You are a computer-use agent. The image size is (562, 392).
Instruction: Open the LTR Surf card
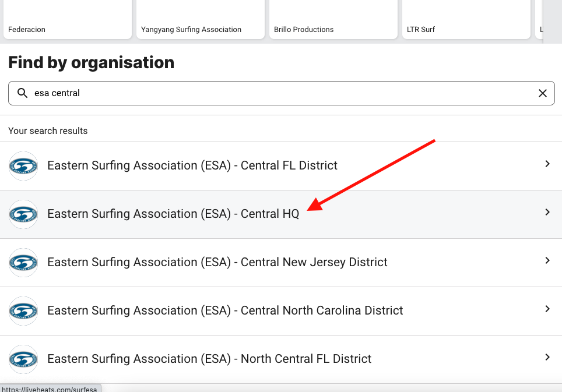coord(466,19)
